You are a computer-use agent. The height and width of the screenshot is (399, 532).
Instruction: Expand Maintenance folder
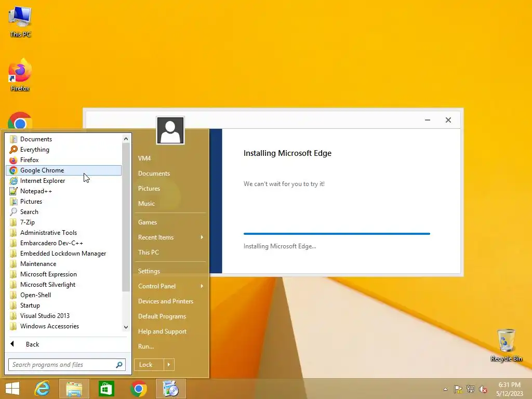click(64, 263)
